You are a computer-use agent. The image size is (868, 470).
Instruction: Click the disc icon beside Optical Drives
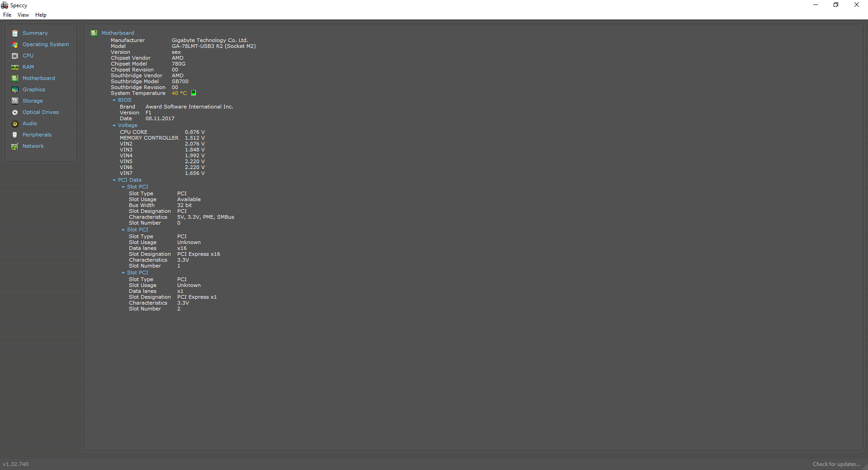click(15, 112)
